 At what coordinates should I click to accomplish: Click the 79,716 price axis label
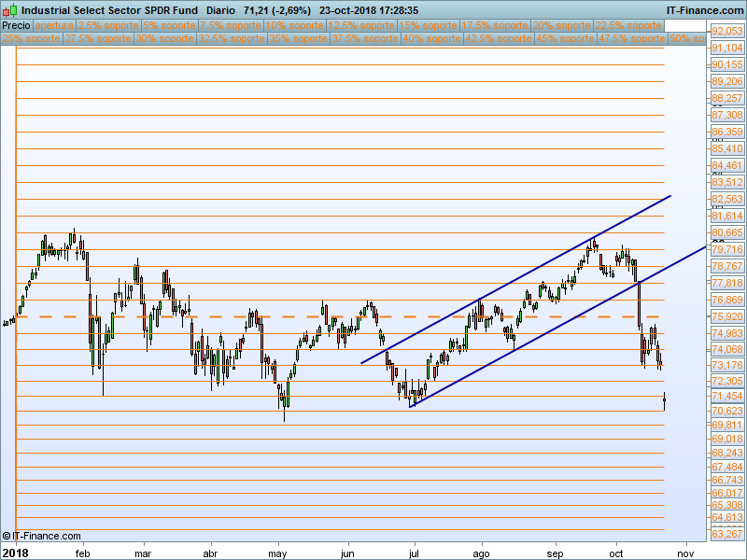[x=727, y=249]
